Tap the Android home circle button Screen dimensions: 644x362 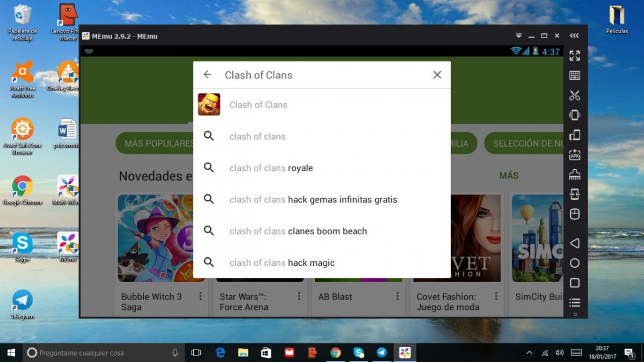(x=575, y=263)
